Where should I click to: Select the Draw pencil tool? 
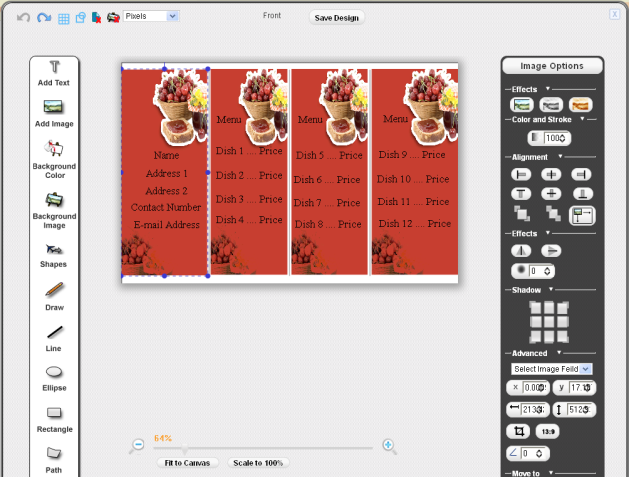pos(54,296)
